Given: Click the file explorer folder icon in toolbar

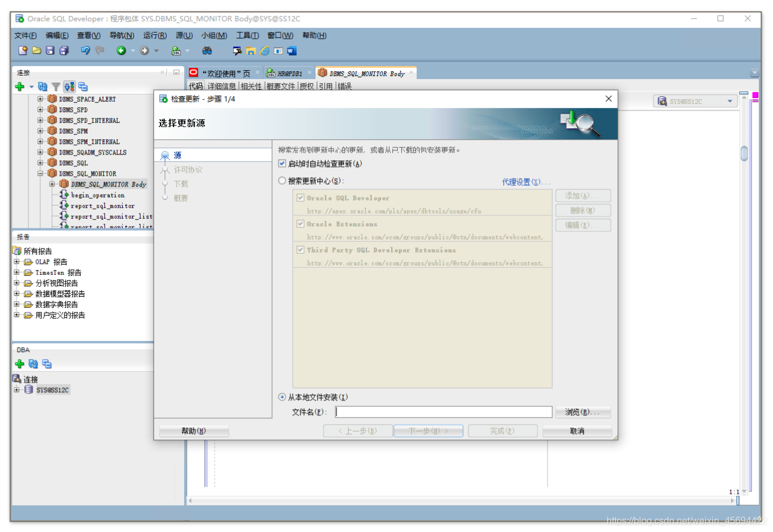Looking at the screenshot, I should (251, 51).
